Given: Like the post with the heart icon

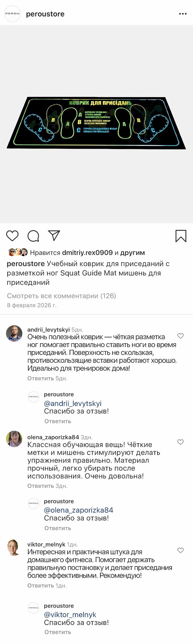Looking at the screenshot, I should [12, 236].
